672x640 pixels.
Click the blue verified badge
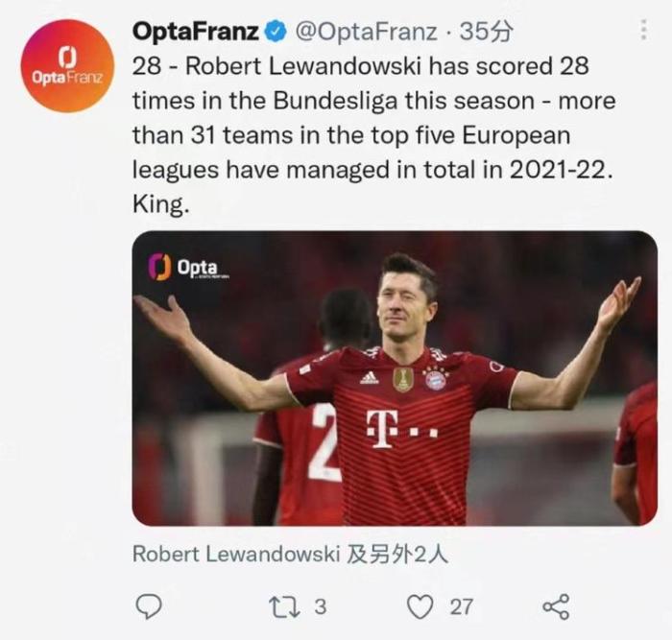[x=275, y=32]
